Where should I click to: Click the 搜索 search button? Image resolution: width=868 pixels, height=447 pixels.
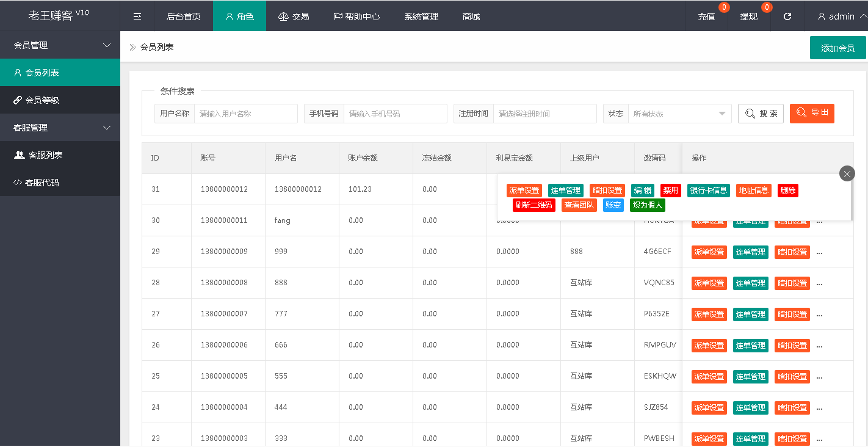tap(761, 114)
